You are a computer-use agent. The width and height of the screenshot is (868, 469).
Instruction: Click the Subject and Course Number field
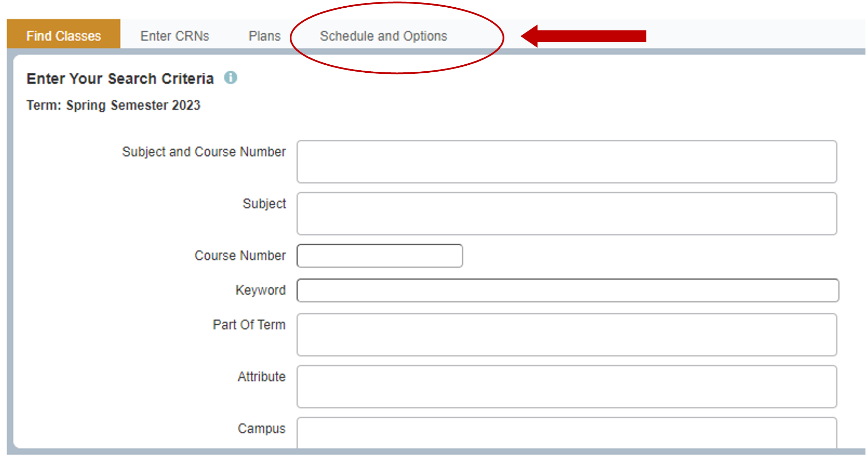click(x=566, y=162)
